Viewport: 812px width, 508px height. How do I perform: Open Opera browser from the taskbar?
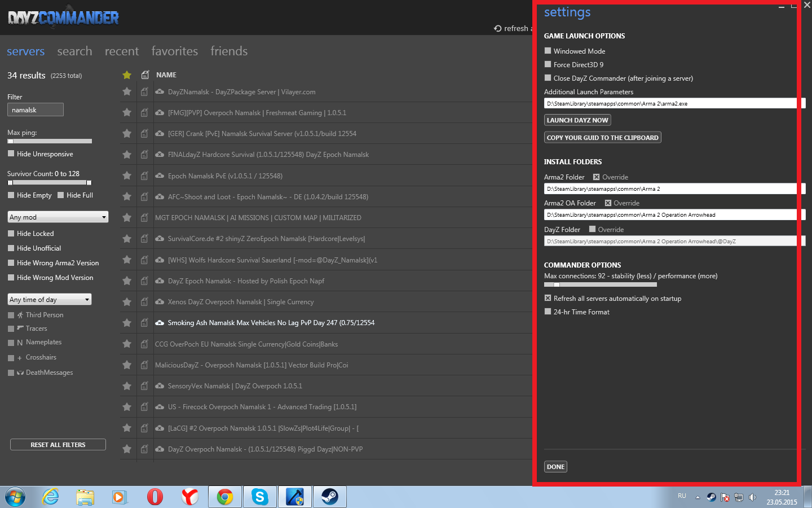tap(155, 497)
